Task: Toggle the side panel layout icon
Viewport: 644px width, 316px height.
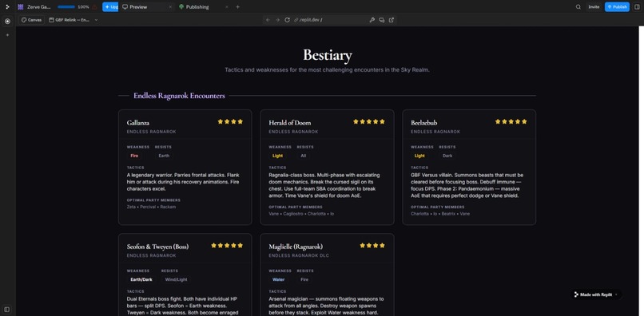Action: pyautogui.click(x=637, y=7)
